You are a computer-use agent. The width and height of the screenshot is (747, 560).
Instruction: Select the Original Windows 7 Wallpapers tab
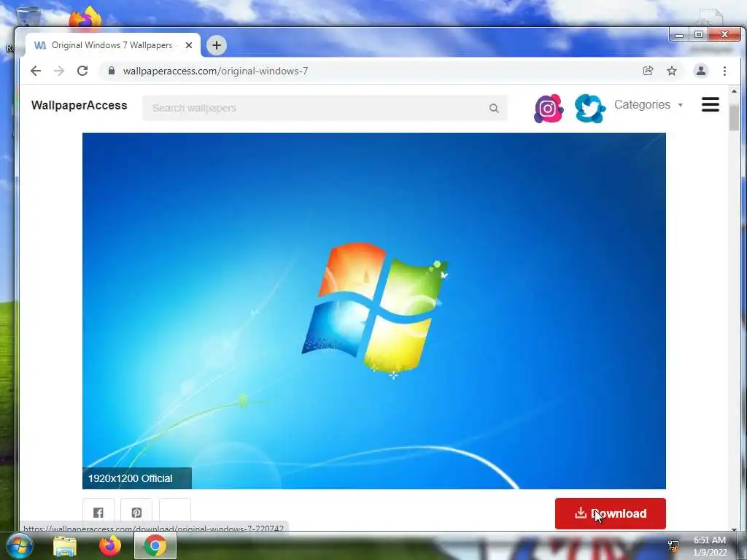pyautogui.click(x=113, y=45)
